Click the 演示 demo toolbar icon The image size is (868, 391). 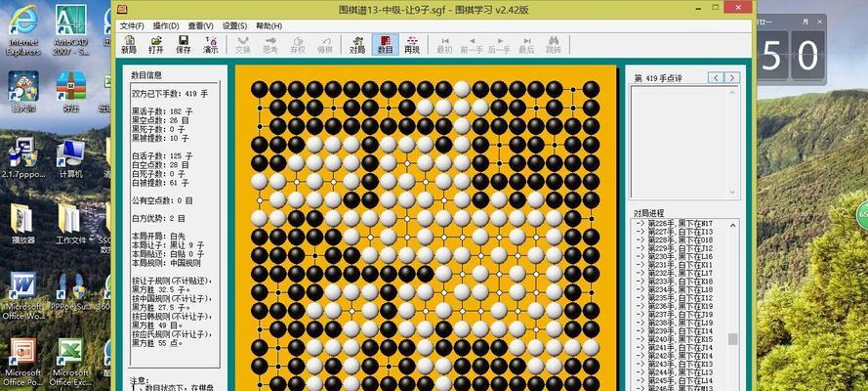pos(210,44)
